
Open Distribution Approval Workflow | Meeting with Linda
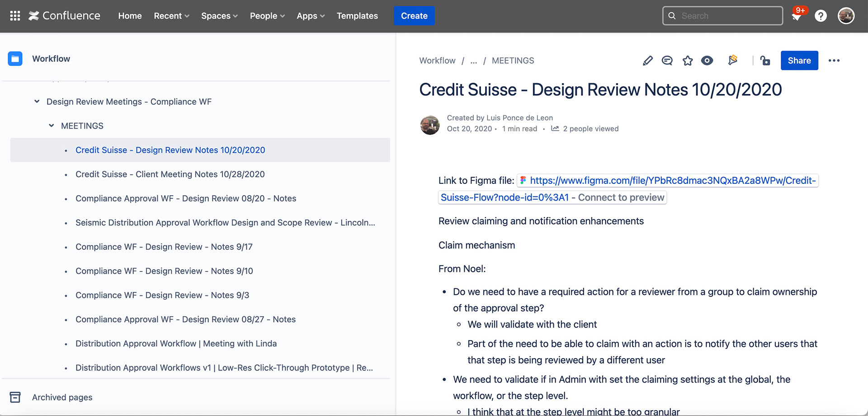pos(176,343)
